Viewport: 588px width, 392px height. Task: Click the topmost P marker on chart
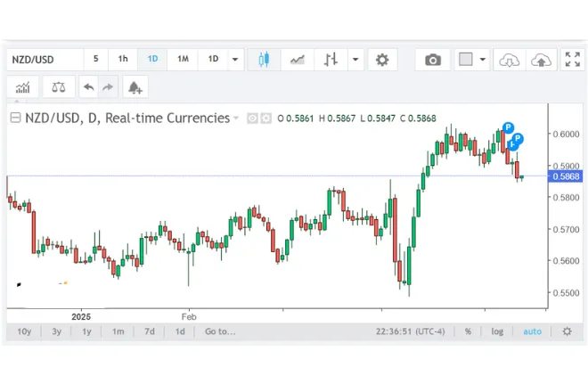click(x=508, y=127)
